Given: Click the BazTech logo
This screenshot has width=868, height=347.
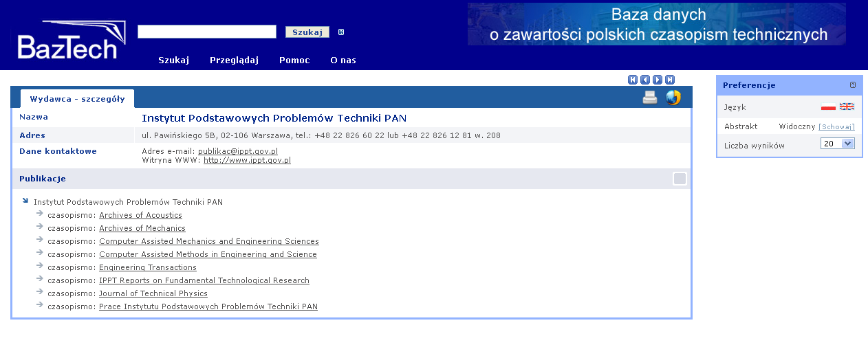Looking at the screenshot, I should (x=72, y=40).
